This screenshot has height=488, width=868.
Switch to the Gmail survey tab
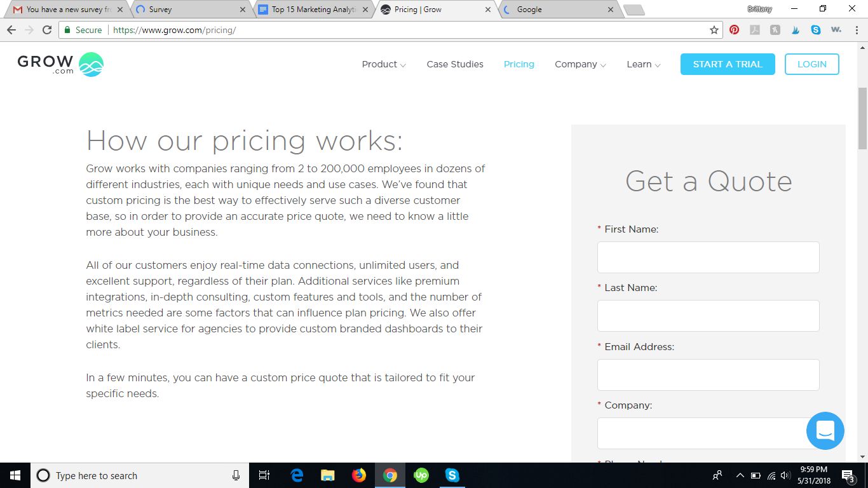pos(66,10)
